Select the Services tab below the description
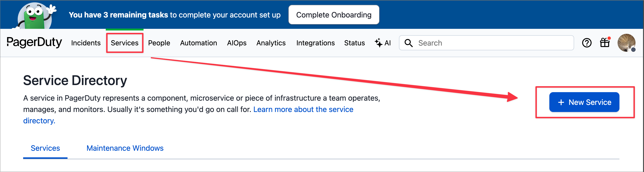 point(45,148)
